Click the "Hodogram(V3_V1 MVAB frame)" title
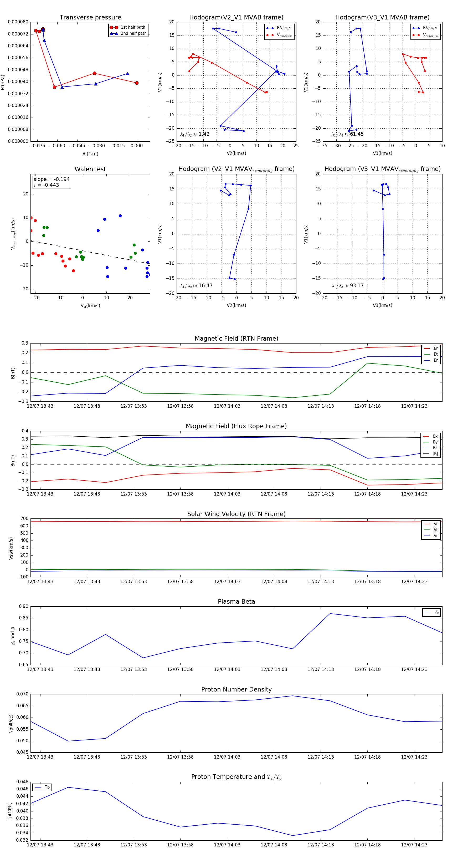The image size is (473, 868). click(x=382, y=18)
